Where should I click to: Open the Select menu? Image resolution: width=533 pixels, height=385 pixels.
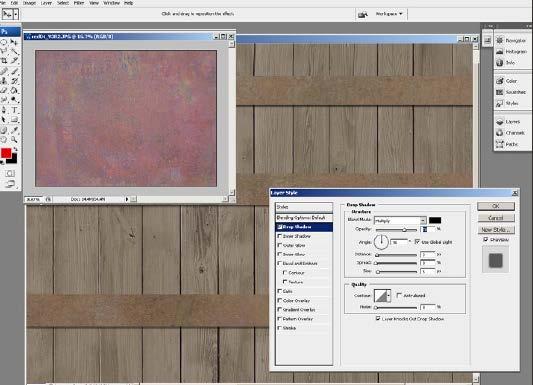(x=63, y=3)
